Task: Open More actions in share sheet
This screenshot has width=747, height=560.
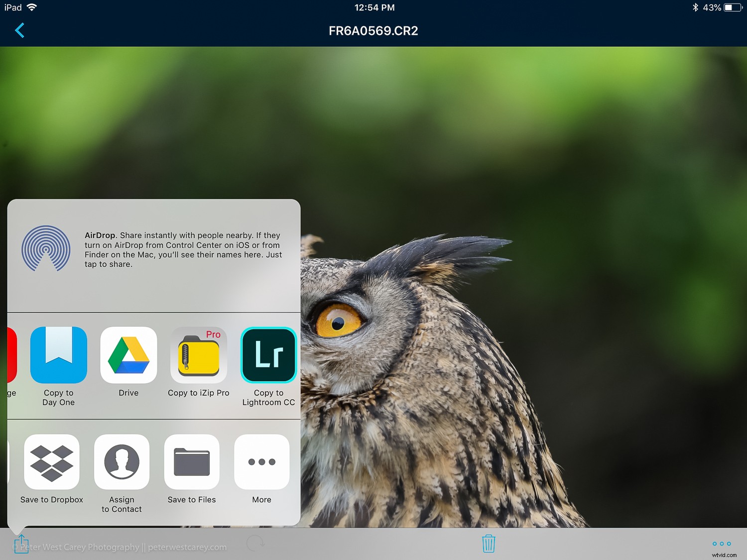Action: [x=261, y=462]
